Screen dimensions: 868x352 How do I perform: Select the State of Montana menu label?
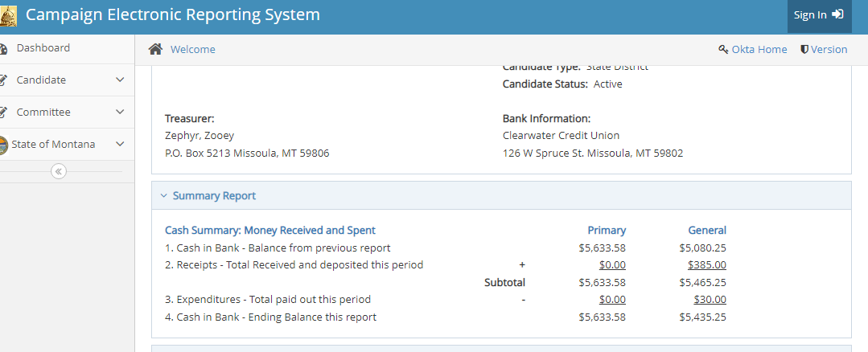(x=53, y=144)
